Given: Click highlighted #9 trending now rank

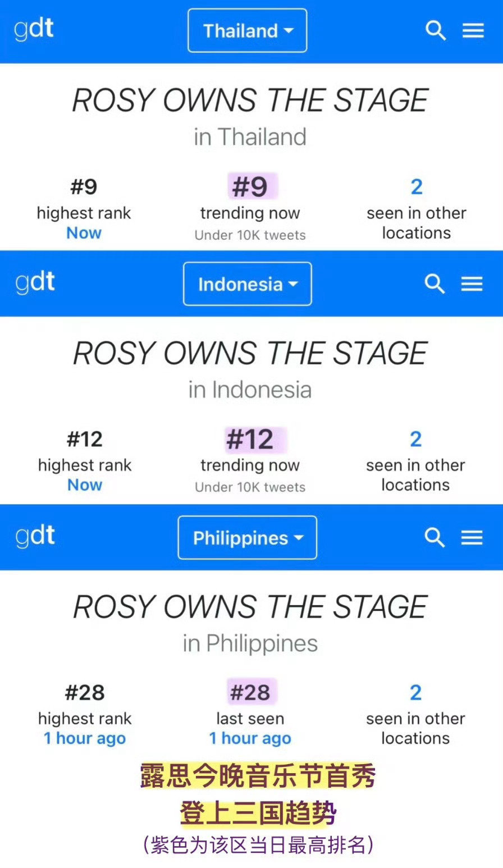Looking at the screenshot, I should pyautogui.click(x=250, y=186).
